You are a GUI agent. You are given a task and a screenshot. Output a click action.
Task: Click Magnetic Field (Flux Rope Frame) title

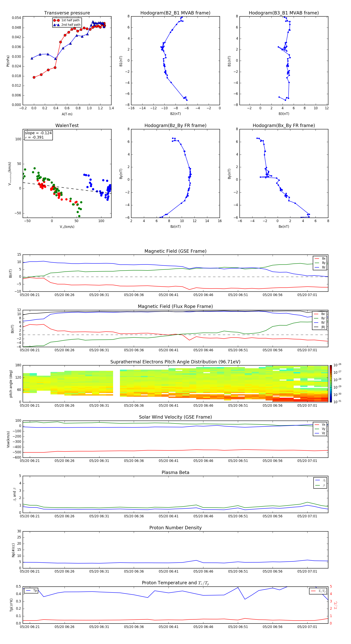[x=175, y=307]
